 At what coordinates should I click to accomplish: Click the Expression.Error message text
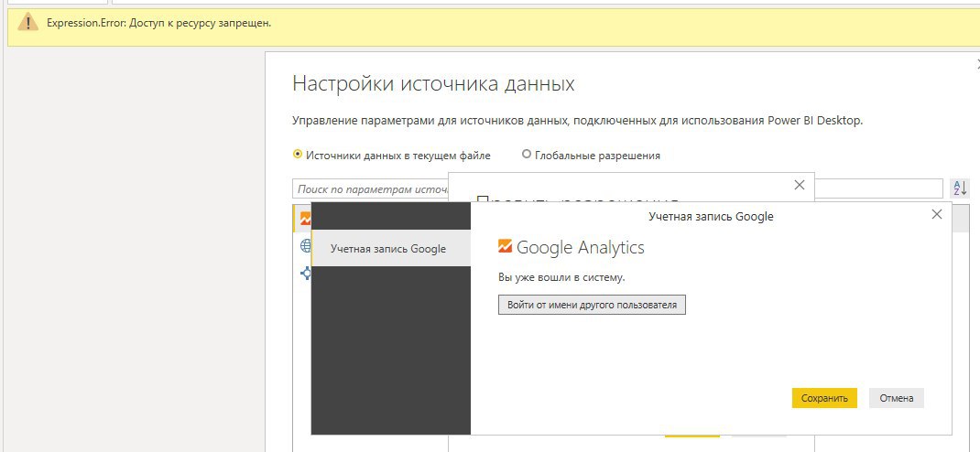point(158,24)
